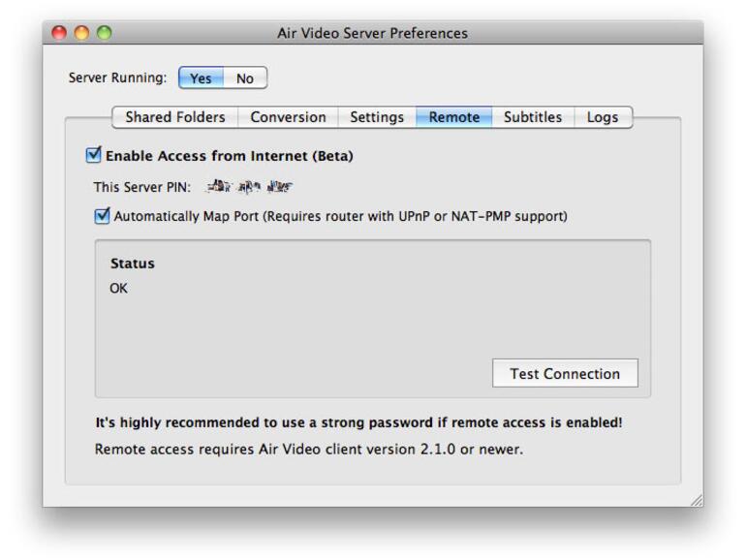Click the blurred Server PIN value
Viewport: 746px width, 560px height.
[x=249, y=187]
